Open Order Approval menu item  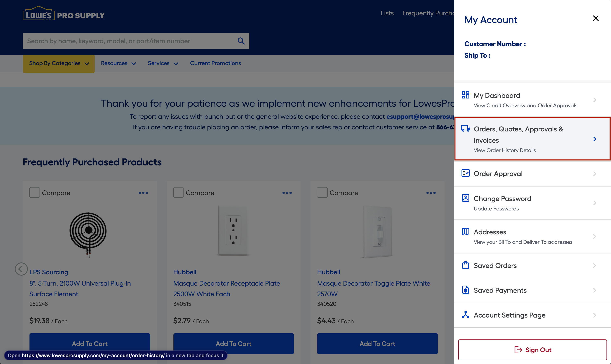pyautogui.click(x=533, y=174)
